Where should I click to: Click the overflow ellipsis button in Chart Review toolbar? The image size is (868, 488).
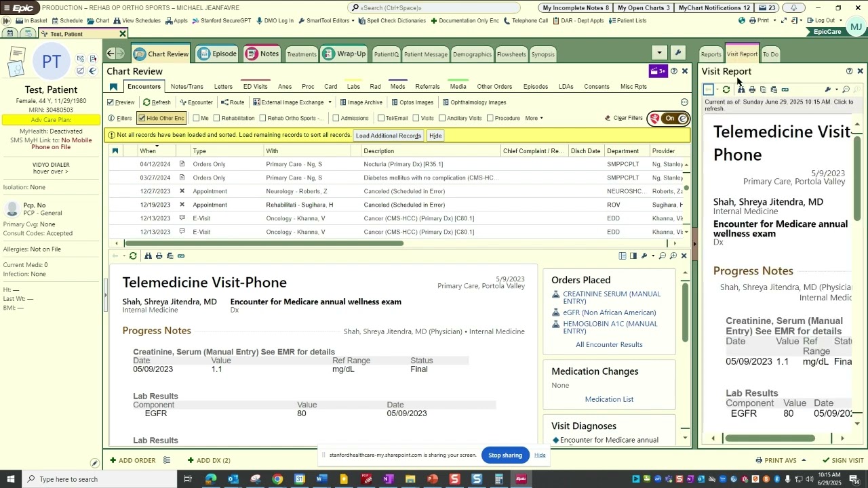coord(684,102)
